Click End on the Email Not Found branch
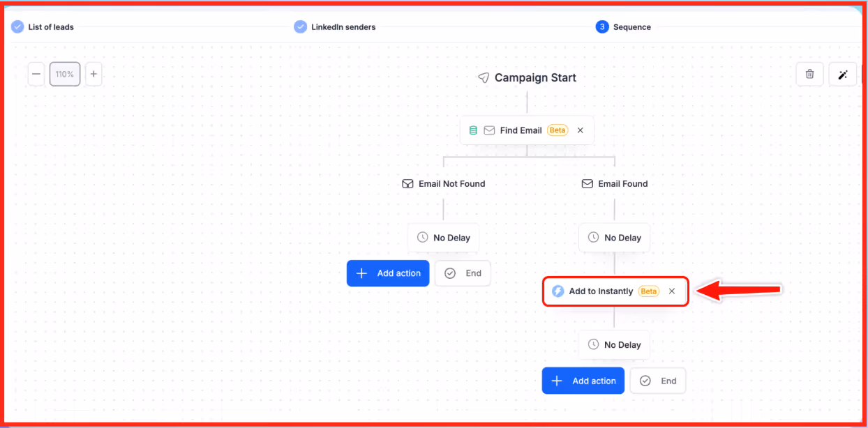The width and height of the screenshot is (868, 428). (x=463, y=273)
